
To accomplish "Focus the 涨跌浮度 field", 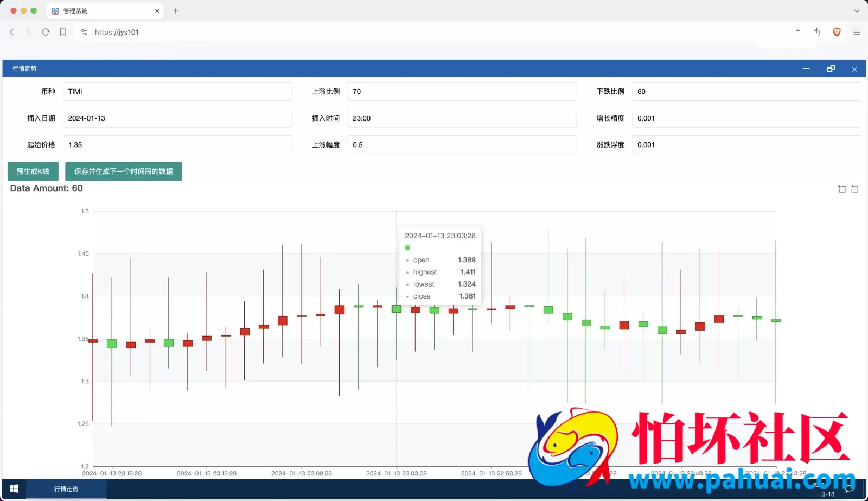I will click(746, 145).
